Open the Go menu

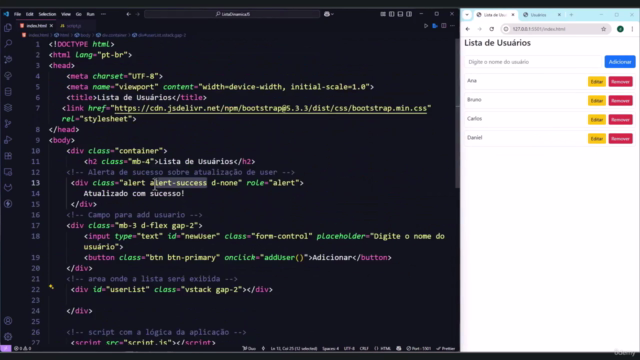click(x=78, y=14)
